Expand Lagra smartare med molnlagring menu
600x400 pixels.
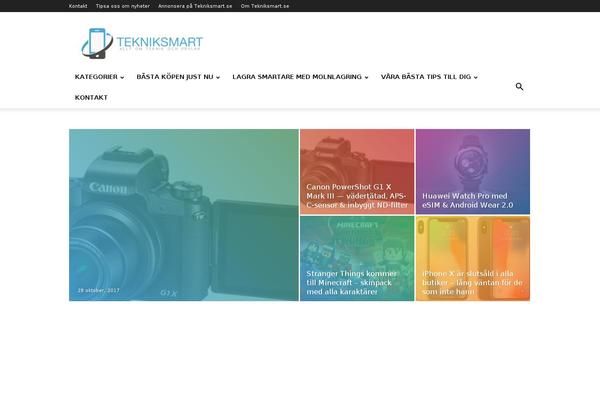point(300,77)
